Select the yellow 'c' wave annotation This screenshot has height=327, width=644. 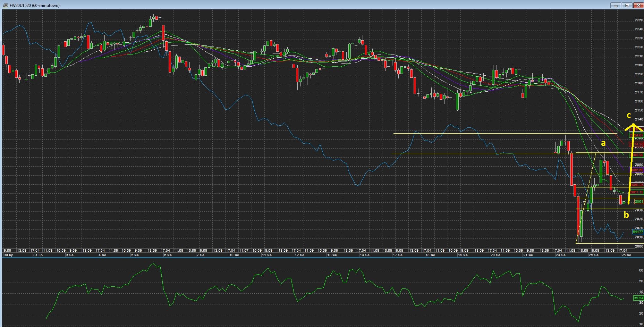point(628,115)
